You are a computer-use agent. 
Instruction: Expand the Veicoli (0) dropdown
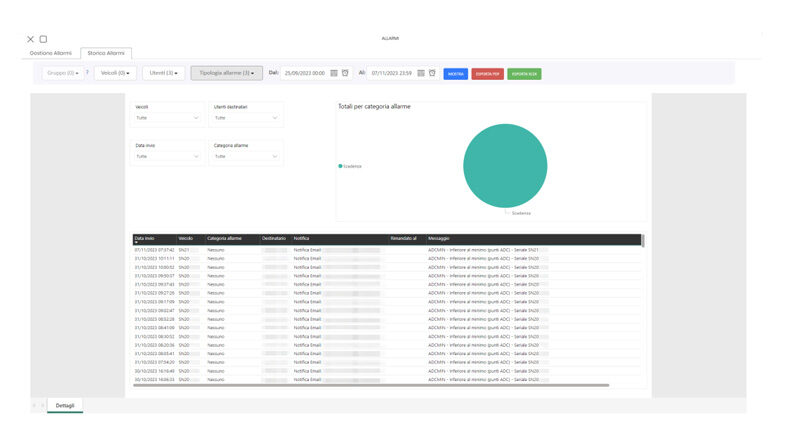tap(115, 73)
